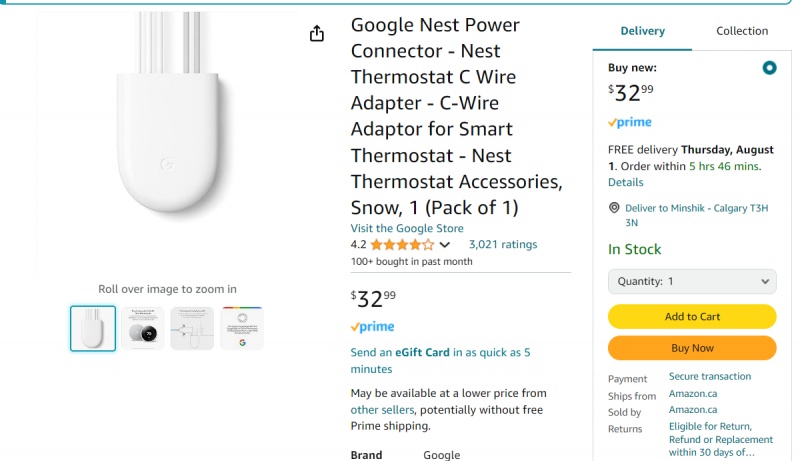Click the Prime logo in the buy box
This screenshot has width=800, height=461.
(629, 122)
